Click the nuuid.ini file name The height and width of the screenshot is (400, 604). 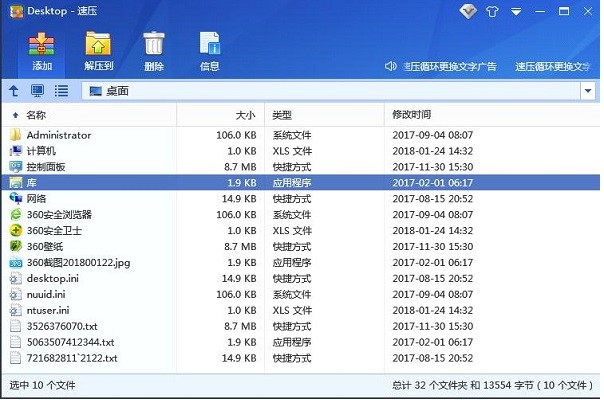click(x=46, y=294)
